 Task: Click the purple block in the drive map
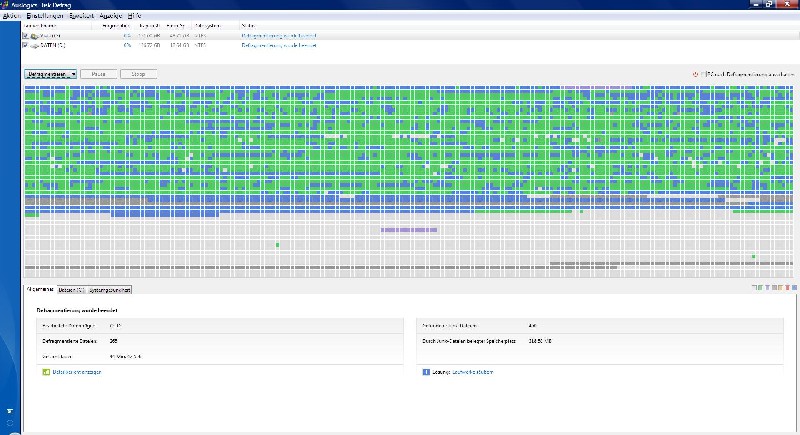(x=409, y=229)
